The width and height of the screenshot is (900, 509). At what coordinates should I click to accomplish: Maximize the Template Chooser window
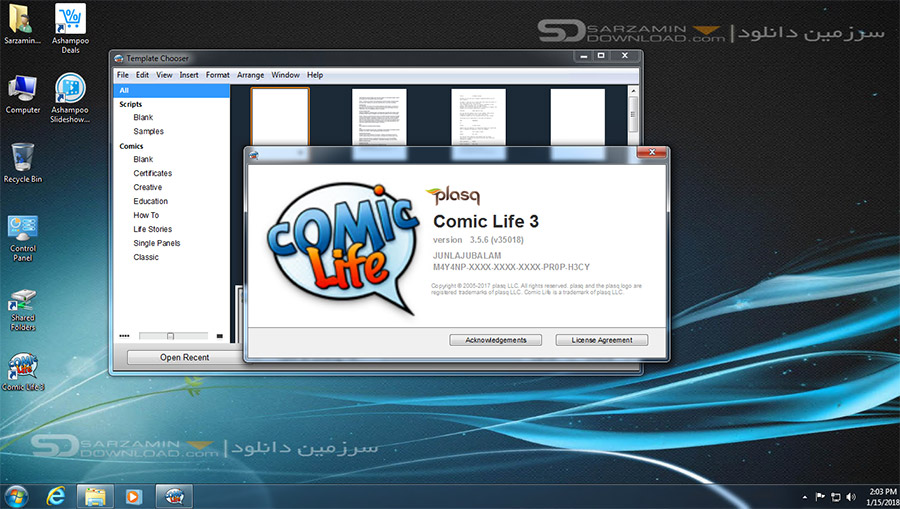coord(601,56)
